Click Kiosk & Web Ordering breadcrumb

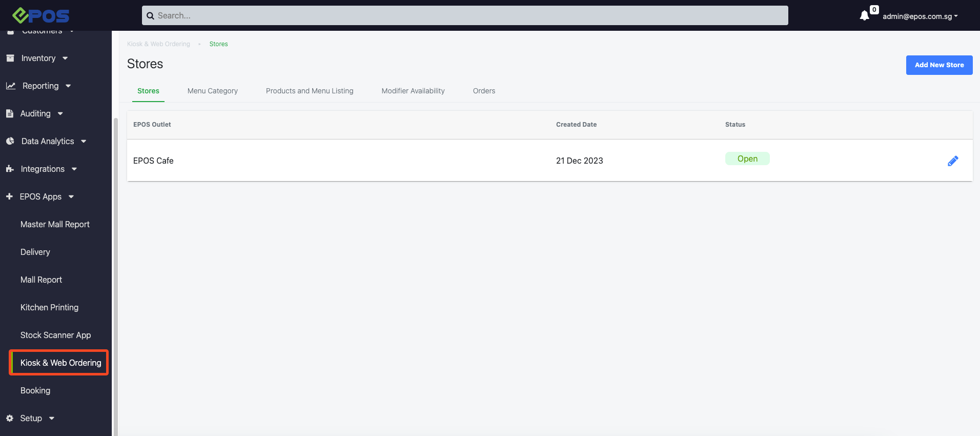(158, 44)
